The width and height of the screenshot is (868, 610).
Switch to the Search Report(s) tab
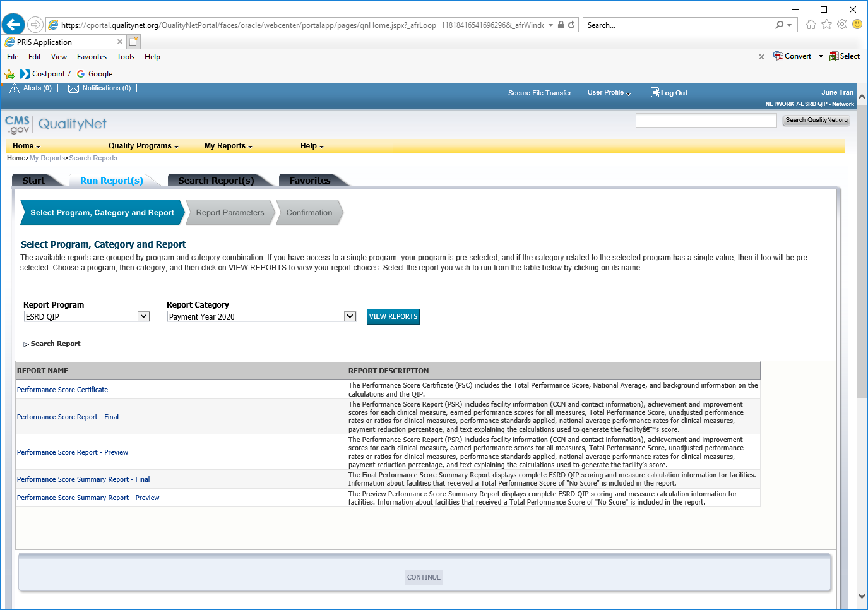[216, 181]
